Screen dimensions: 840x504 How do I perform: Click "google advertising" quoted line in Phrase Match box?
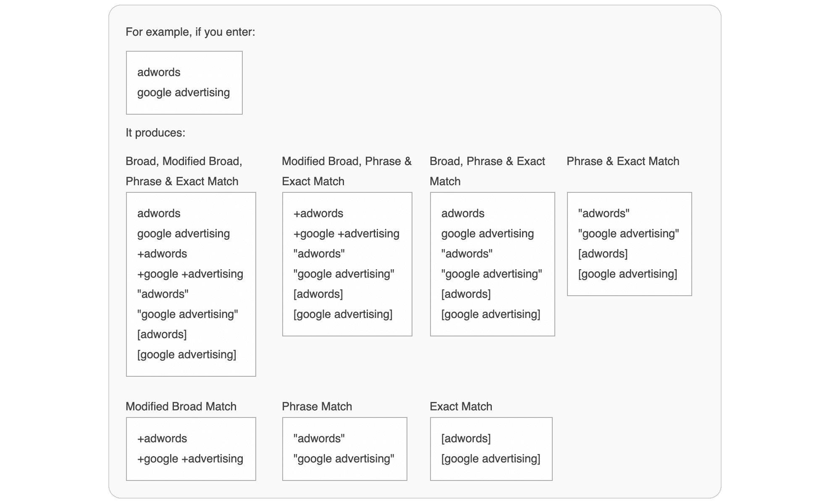[344, 459]
